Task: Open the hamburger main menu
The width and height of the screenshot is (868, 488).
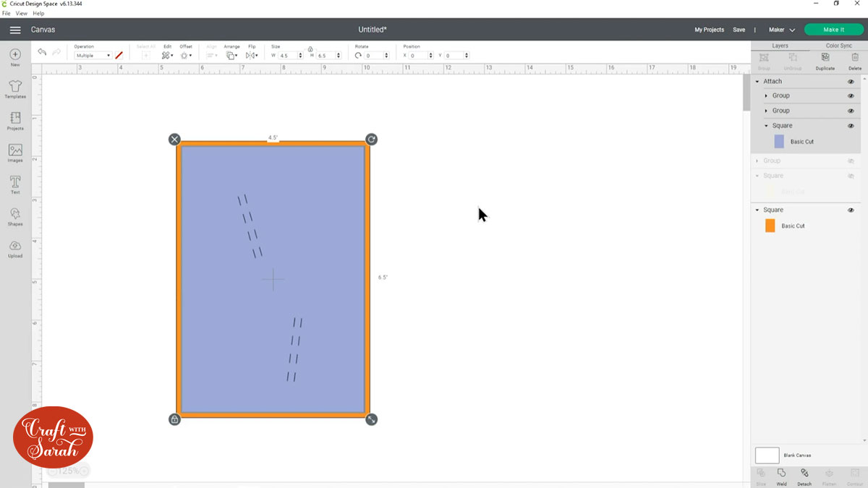Action: coord(15,30)
